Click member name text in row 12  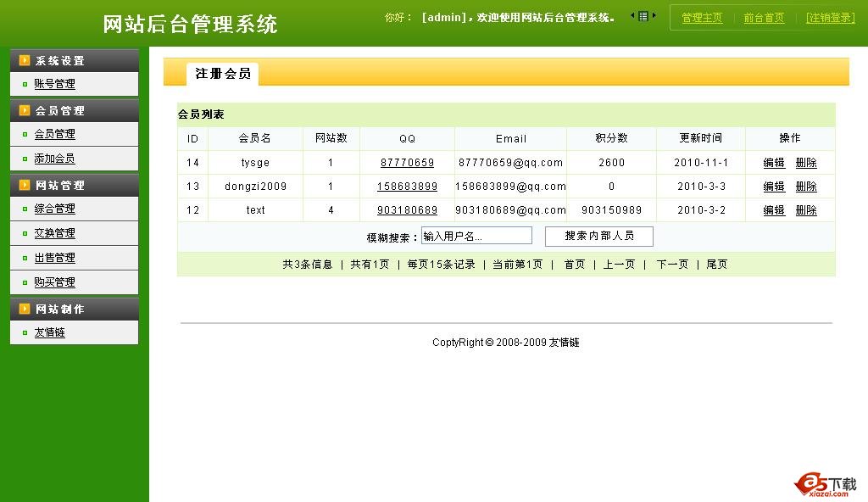point(255,210)
